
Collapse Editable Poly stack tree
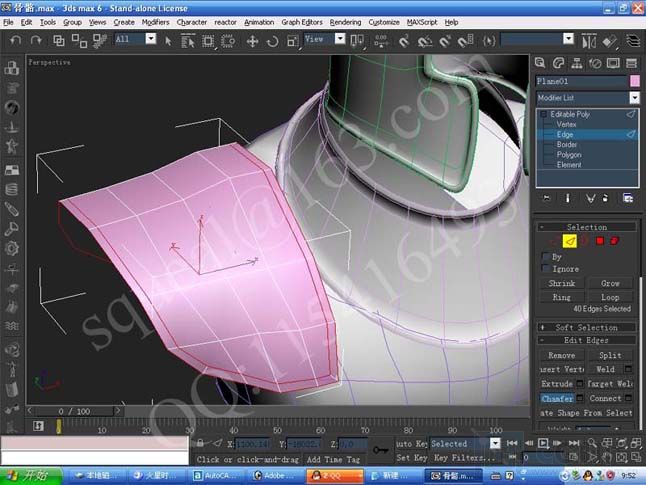pos(544,114)
